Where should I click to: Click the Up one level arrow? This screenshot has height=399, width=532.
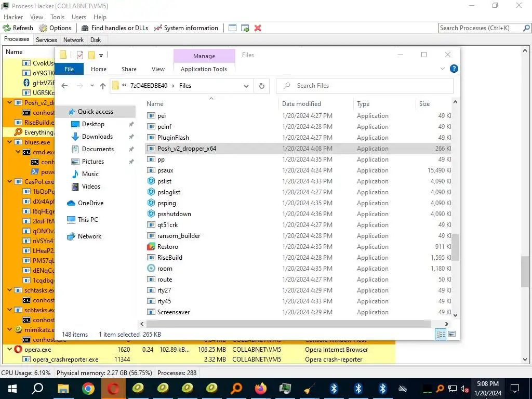[103, 86]
